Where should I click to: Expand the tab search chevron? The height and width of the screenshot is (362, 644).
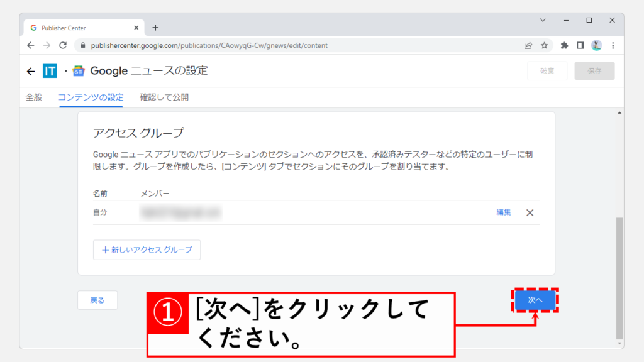(543, 20)
